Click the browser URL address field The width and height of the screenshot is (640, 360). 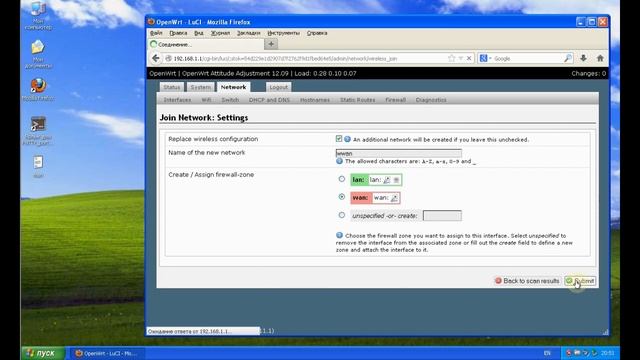[310, 58]
